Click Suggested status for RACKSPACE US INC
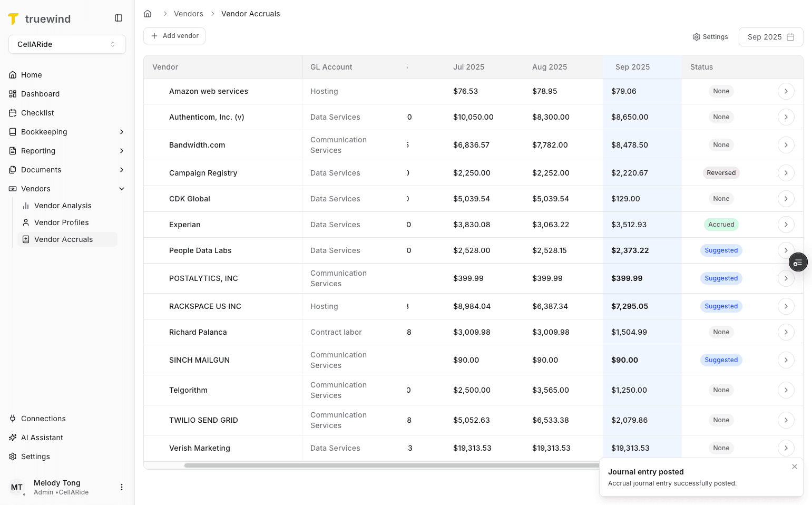The height and width of the screenshot is (505, 812). coord(721,306)
